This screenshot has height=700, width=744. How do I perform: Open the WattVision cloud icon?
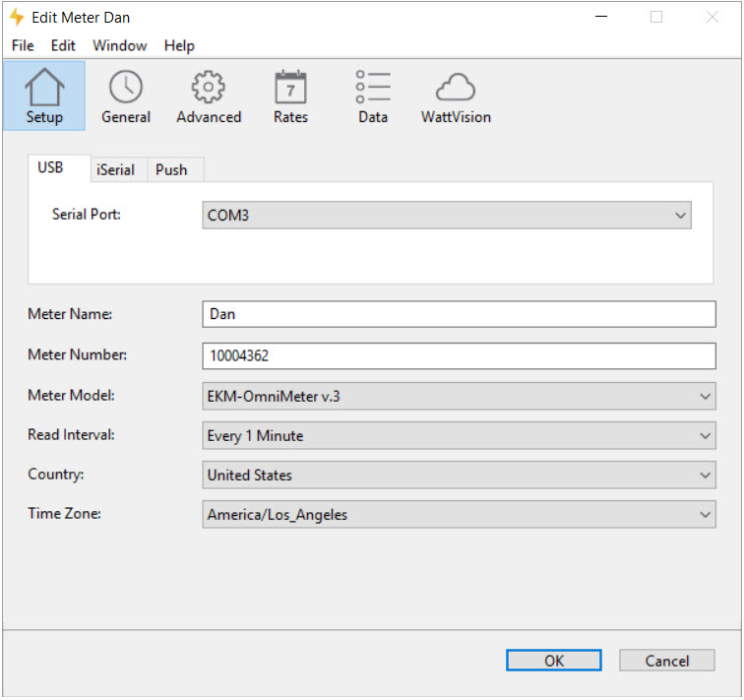(x=456, y=96)
